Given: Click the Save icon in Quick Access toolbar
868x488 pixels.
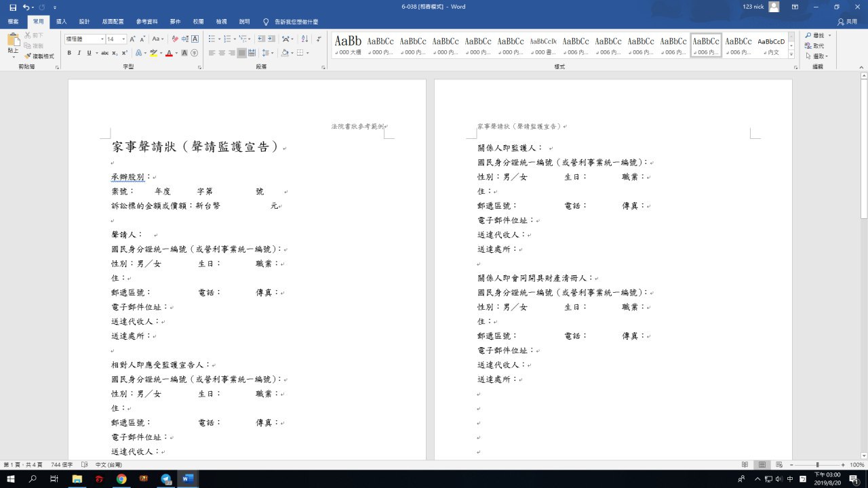Looking at the screenshot, I should tap(13, 7).
